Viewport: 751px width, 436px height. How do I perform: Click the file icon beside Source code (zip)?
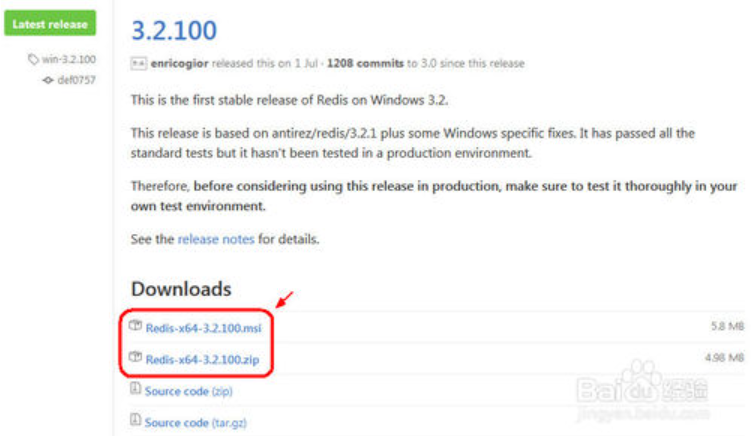[136, 391]
